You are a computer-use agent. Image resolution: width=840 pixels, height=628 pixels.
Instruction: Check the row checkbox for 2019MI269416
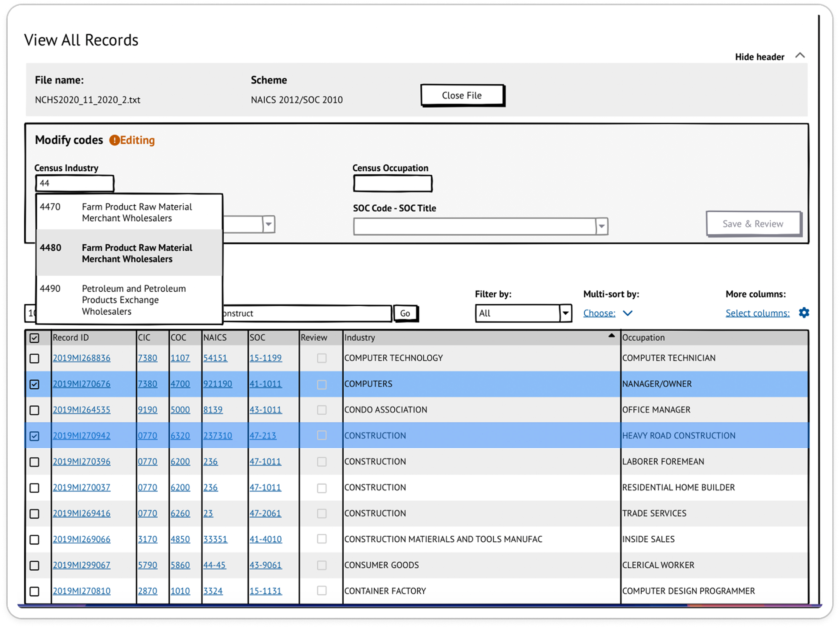34,514
